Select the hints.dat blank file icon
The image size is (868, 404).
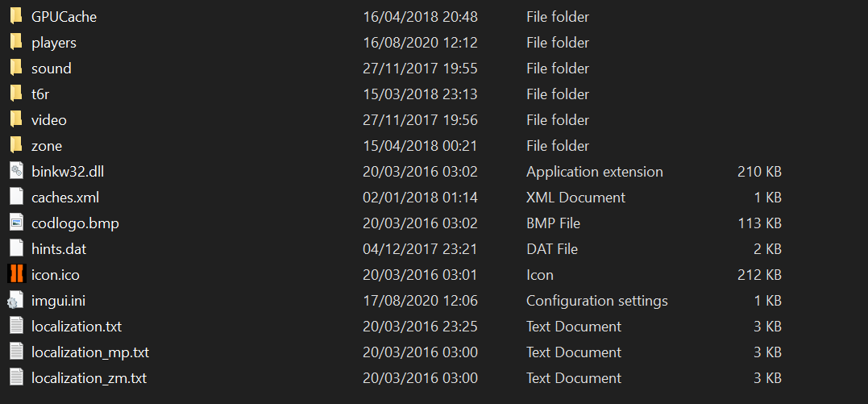[17, 249]
